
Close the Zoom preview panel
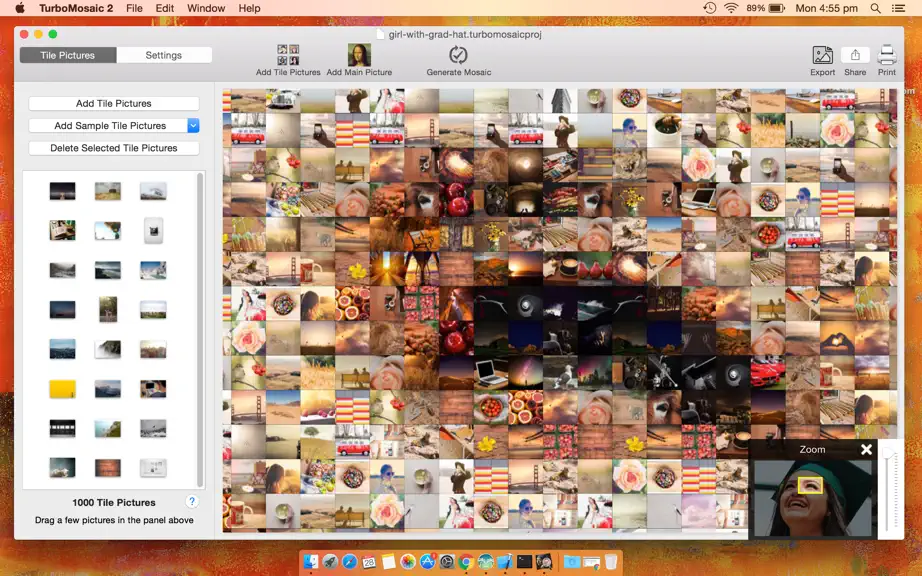click(866, 450)
